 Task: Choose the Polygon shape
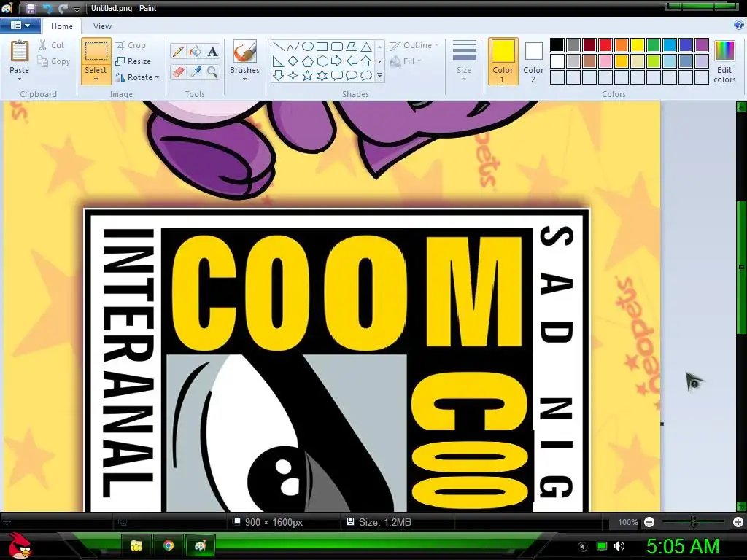(352, 47)
